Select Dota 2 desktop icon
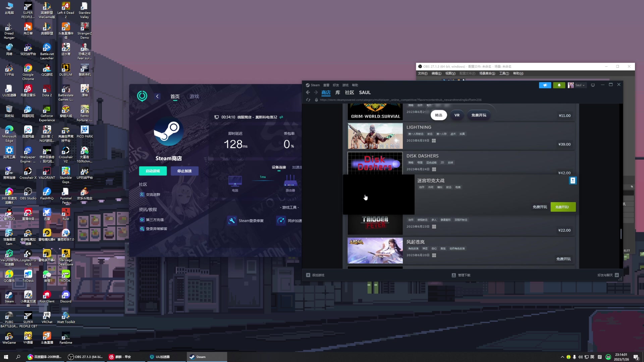This screenshot has height=362, width=644. pos(47,91)
